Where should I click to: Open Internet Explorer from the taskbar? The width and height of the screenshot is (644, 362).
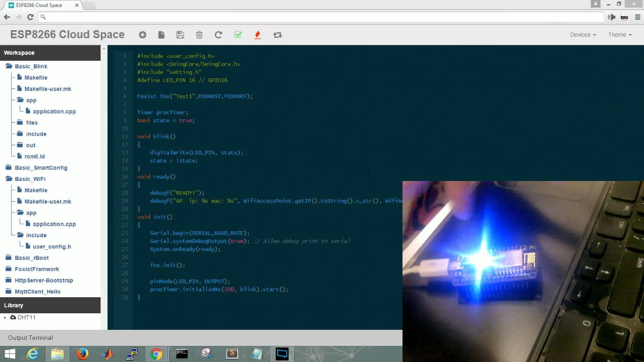tap(33, 354)
